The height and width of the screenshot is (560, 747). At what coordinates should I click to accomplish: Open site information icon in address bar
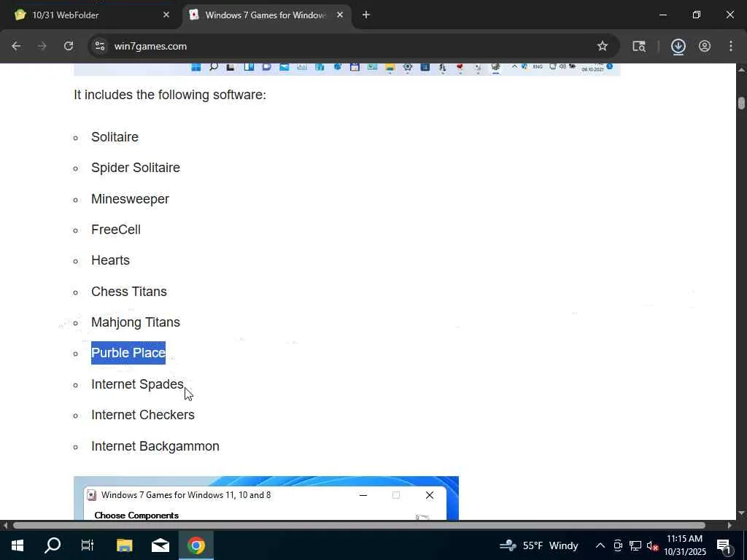[99, 46]
